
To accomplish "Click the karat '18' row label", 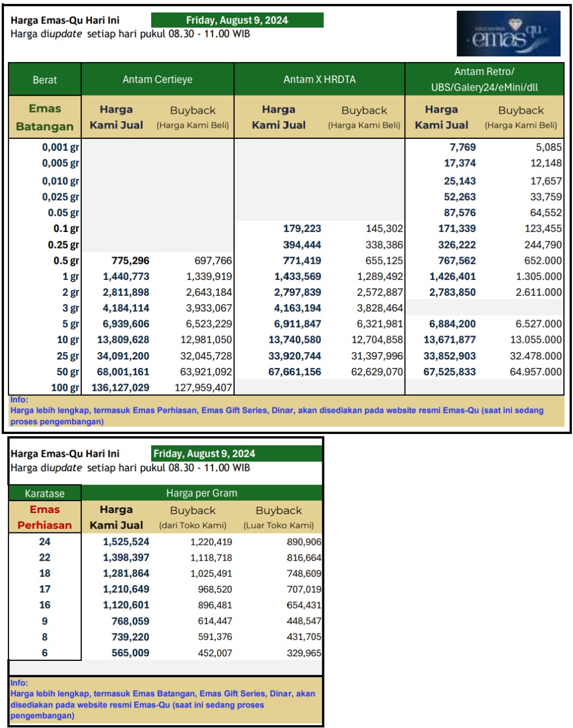I will point(45,573).
